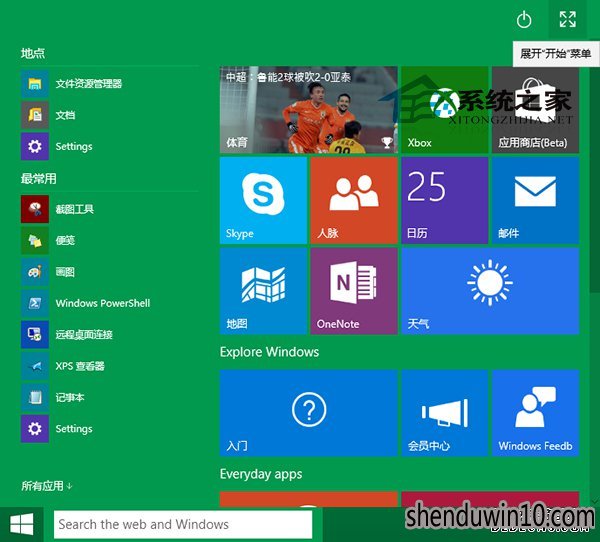Viewport: 600px width, 542px height.
Task: Open the Windows PowerShell icon
Action: (35, 303)
